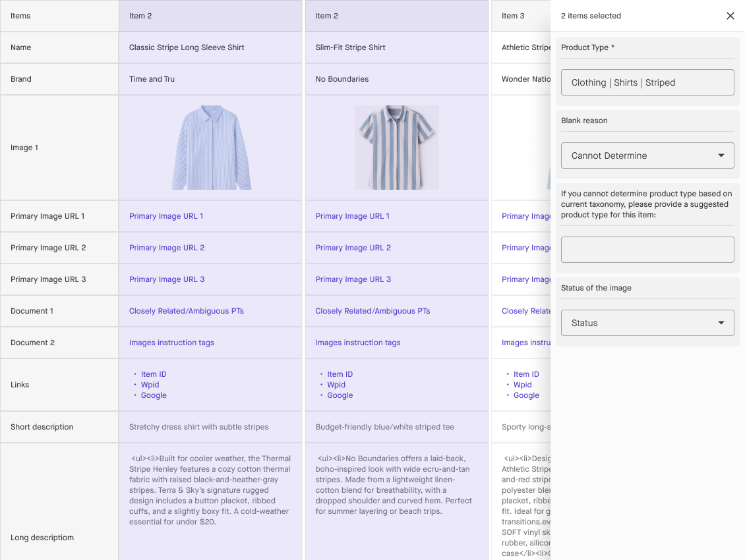Open the striped long sleeve shirt thumbnail
This screenshot has height=560, width=745.
tap(212, 148)
